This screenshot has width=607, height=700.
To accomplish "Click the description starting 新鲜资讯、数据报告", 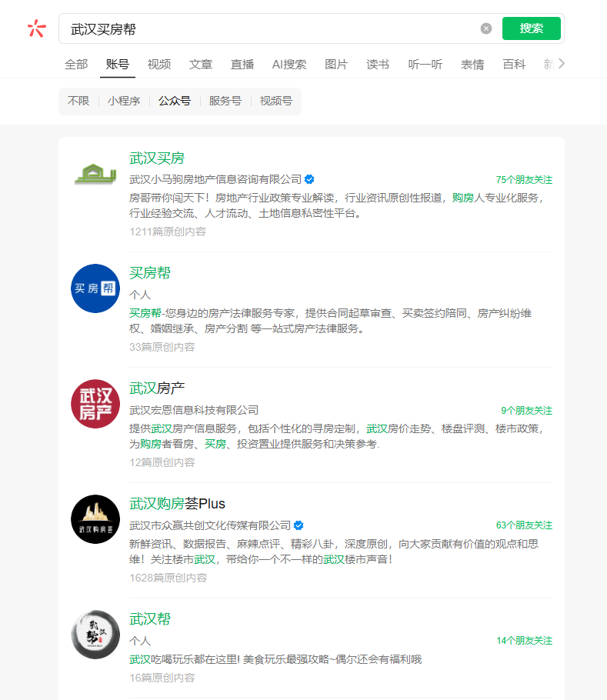I will [334, 552].
